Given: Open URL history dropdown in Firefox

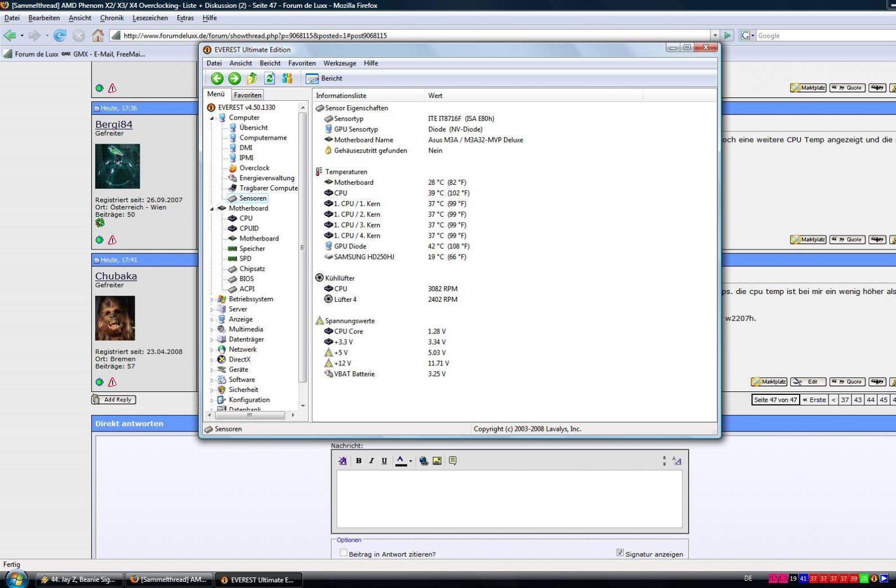Looking at the screenshot, I should point(715,35).
